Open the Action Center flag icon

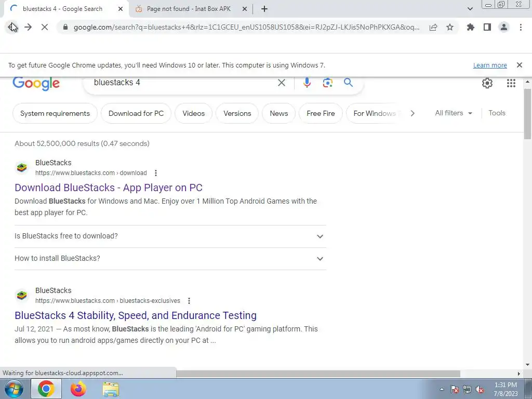point(455,390)
